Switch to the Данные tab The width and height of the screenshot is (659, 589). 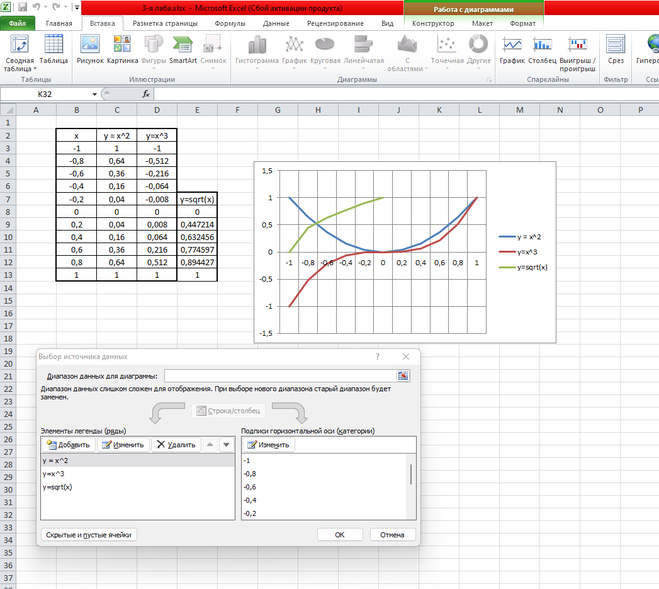click(x=276, y=24)
